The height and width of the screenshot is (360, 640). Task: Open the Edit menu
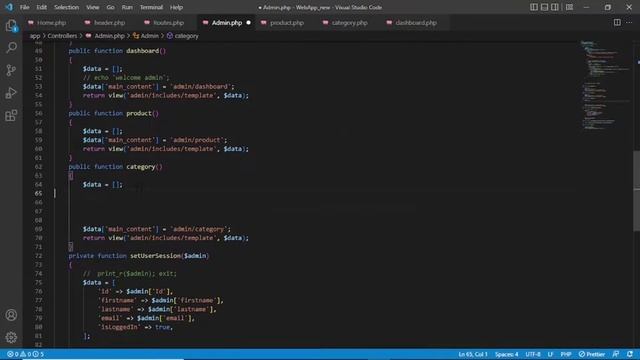41,7
